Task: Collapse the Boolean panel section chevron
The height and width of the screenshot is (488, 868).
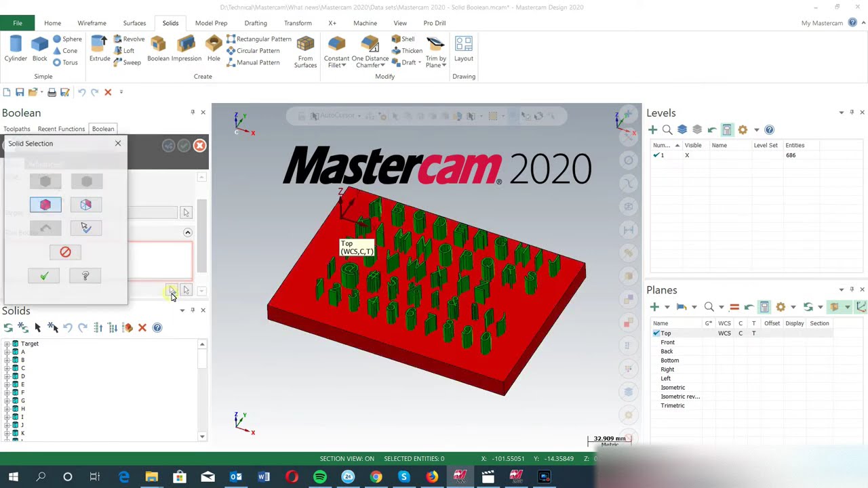Action: 188,232
